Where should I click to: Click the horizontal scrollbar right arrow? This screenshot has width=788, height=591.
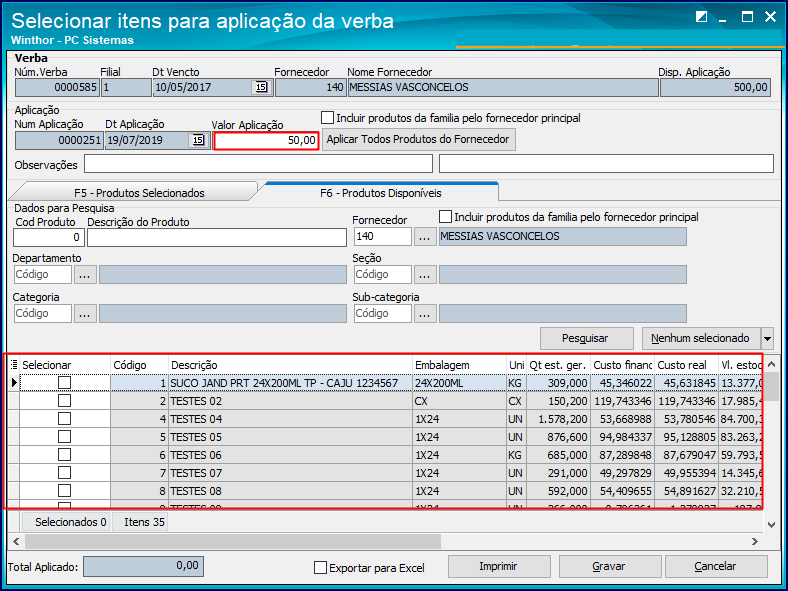[x=755, y=541]
